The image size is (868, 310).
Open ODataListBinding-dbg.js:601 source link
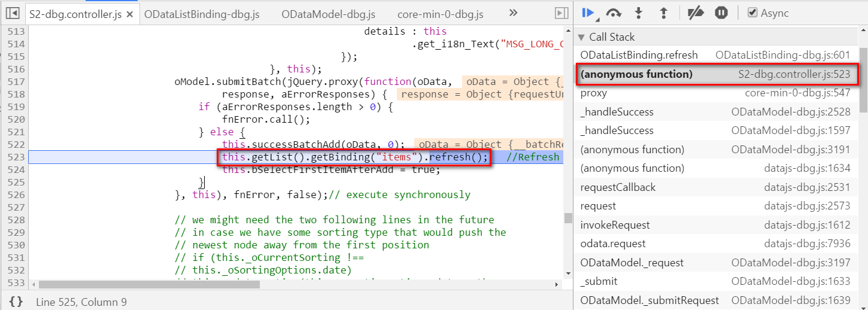point(783,55)
